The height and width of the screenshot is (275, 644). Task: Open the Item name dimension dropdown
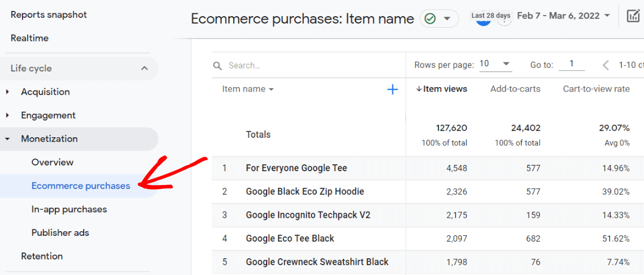(248, 89)
